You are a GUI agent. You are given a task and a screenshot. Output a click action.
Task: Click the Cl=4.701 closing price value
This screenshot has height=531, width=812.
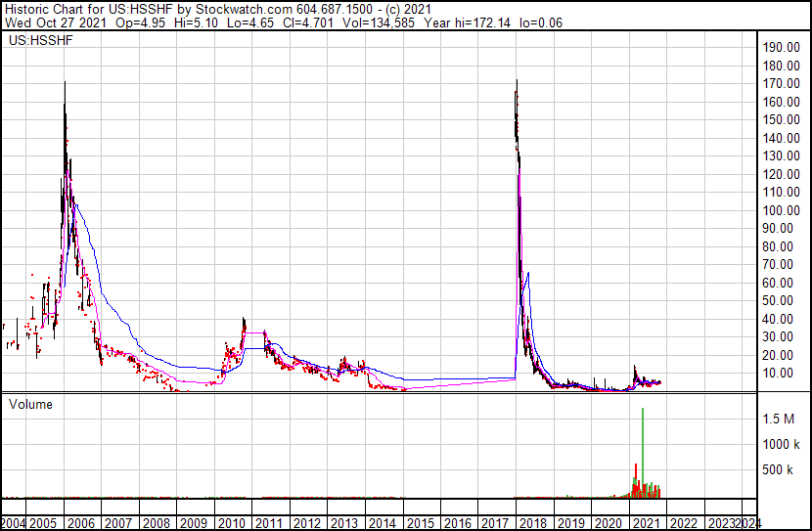[308, 22]
